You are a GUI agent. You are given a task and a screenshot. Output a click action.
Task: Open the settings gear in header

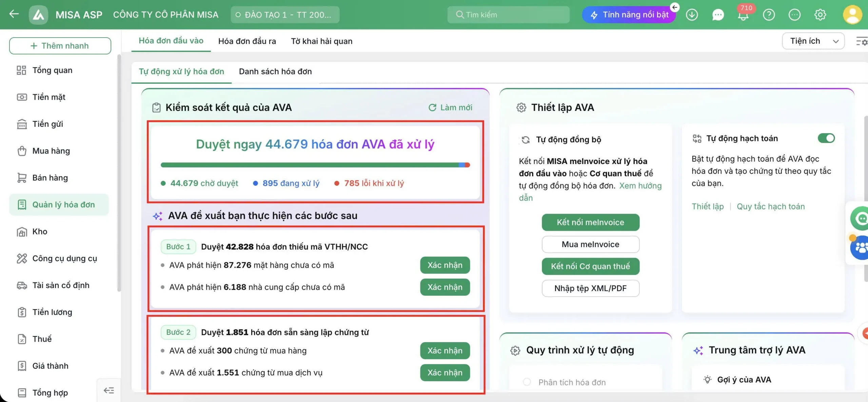click(x=820, y=15)
